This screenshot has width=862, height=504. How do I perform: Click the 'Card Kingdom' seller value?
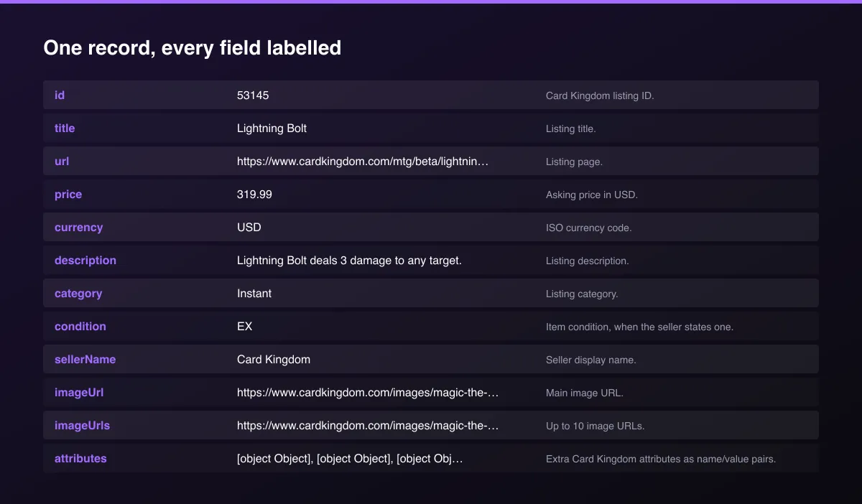[274, 359]
